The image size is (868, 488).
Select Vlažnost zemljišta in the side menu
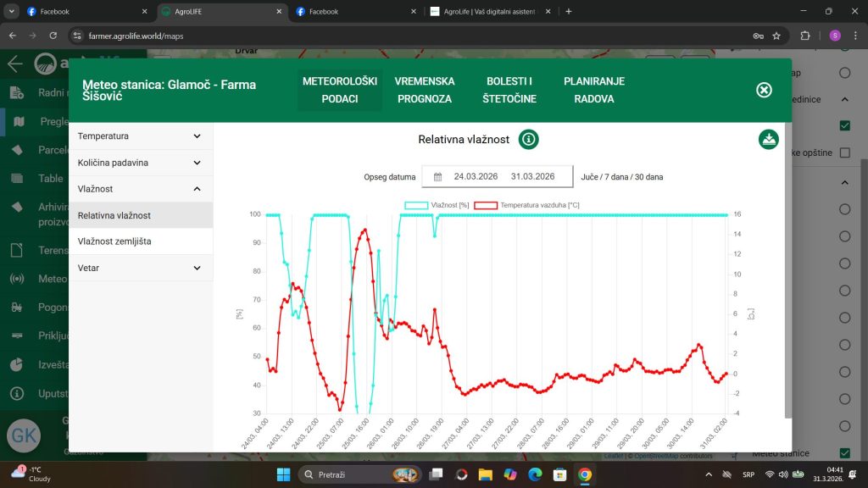coord(114,241)
